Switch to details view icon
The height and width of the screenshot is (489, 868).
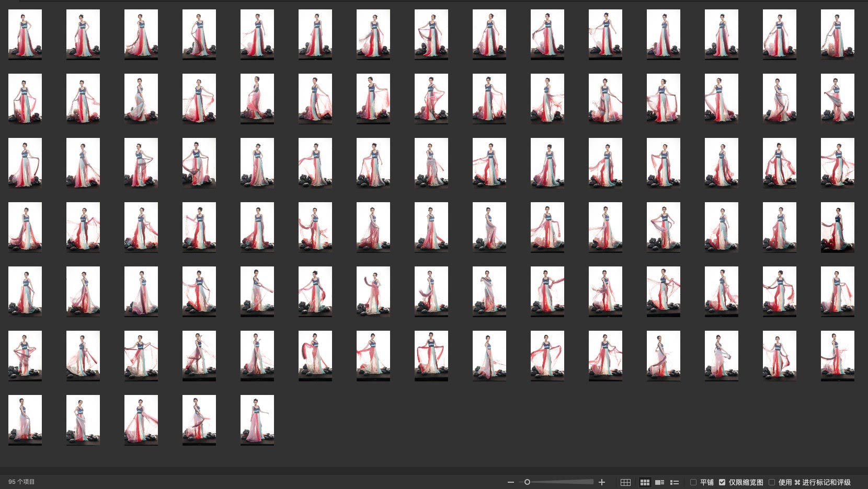tap(660, 482)
